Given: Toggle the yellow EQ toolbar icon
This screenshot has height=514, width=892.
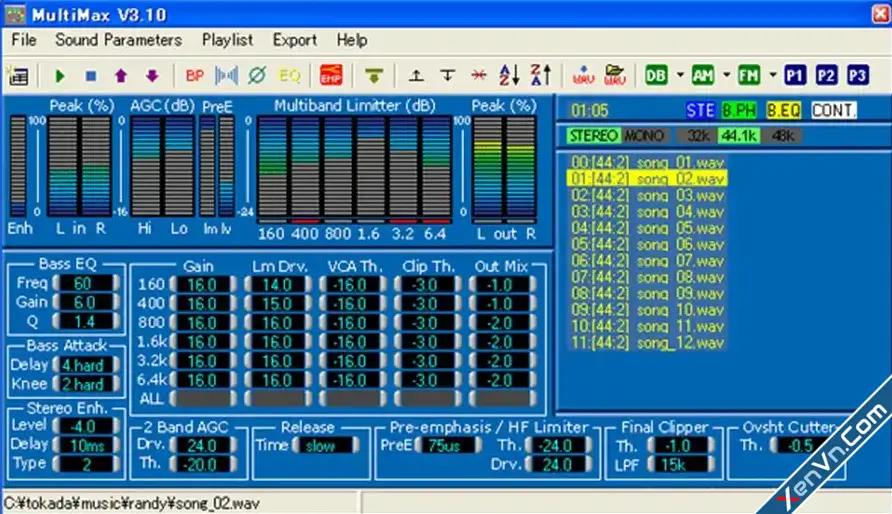Looking at the screenshot, I should pyautogui.click(x=290, y=76).
